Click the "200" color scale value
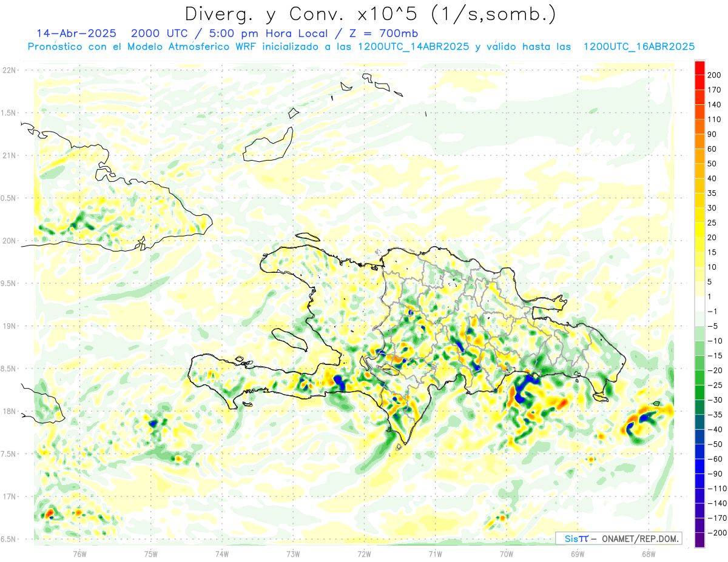This screenshot has width=728, height=562. (x=713, y=75)
